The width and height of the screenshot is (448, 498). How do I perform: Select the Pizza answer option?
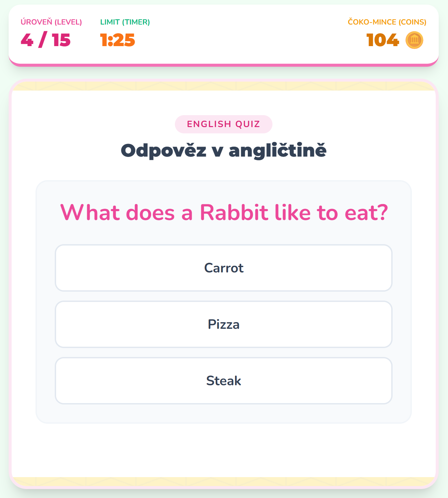coord(224,324)
